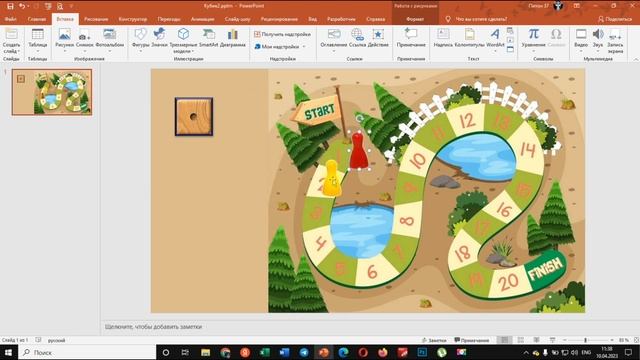
Task: Save the presentation from the quick access toolbar
Action: click(10, 6)
